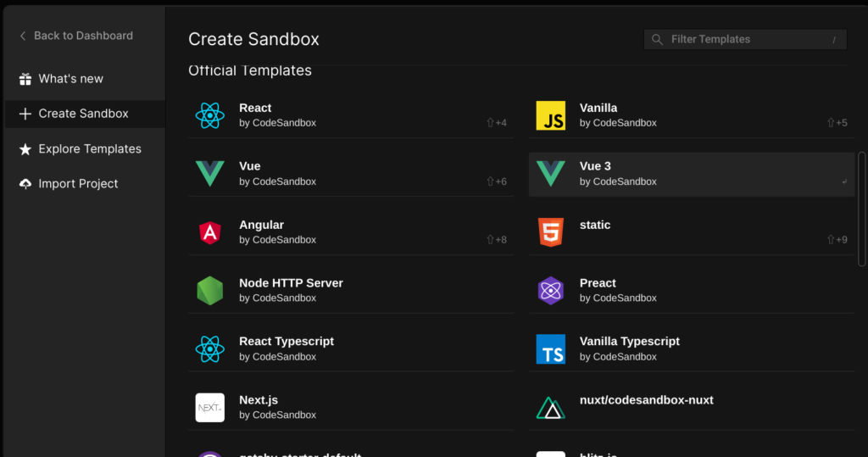The image size is (868, 457).
Task: Click the React atom logo icon
Action: 210,116
